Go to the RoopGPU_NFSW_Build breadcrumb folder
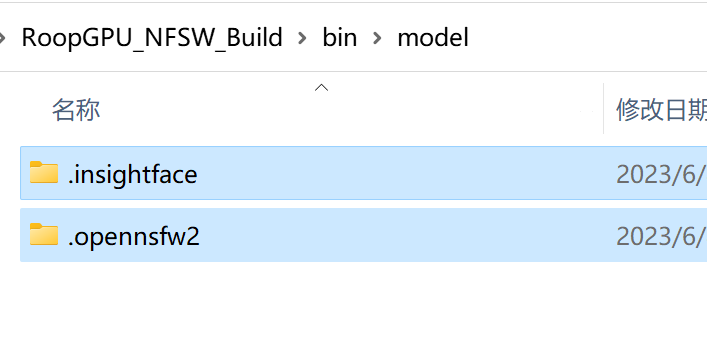 pyautogui.click(x=152, y=37)
